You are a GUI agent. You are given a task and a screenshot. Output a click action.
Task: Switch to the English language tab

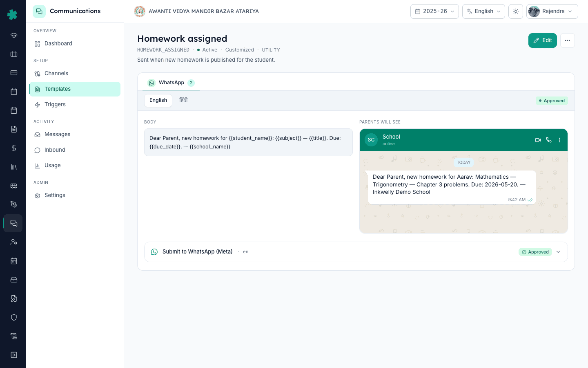[x=158, y=100]
